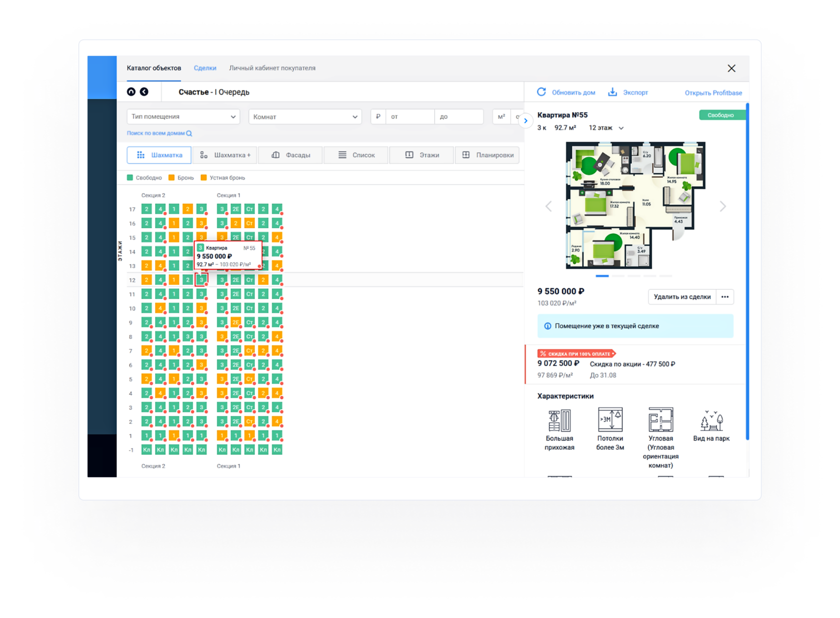The width and height of the screenshot is (840, 618).
Task: Click the green Свободно legend swatch
Action: [130, 177]
